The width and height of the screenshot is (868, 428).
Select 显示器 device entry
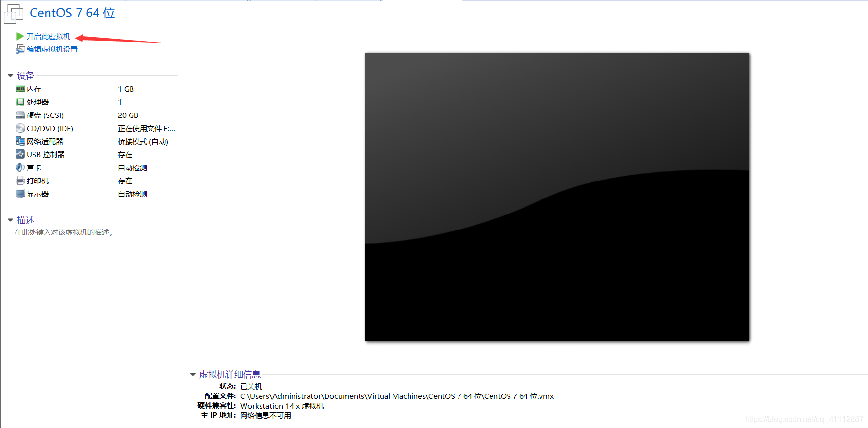[37, 194]
